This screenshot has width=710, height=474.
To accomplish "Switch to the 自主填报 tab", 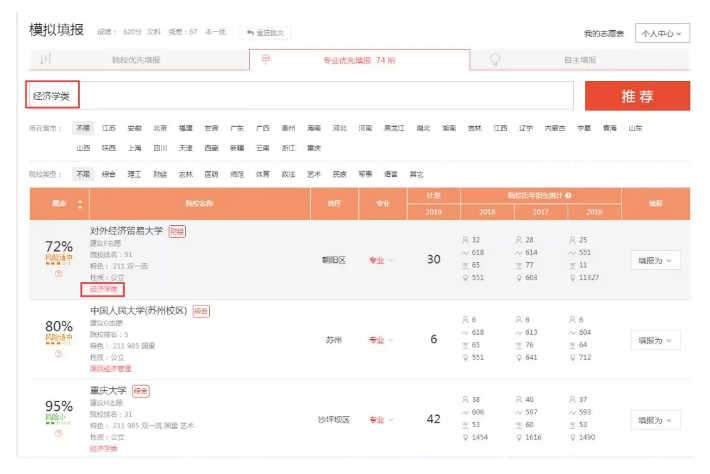I will point(578,60).
